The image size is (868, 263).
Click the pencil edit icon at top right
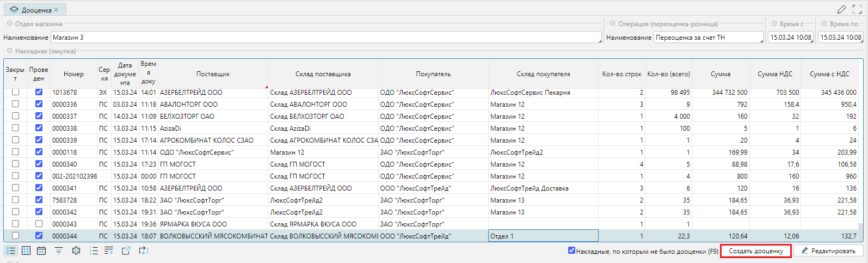point(841,9)
